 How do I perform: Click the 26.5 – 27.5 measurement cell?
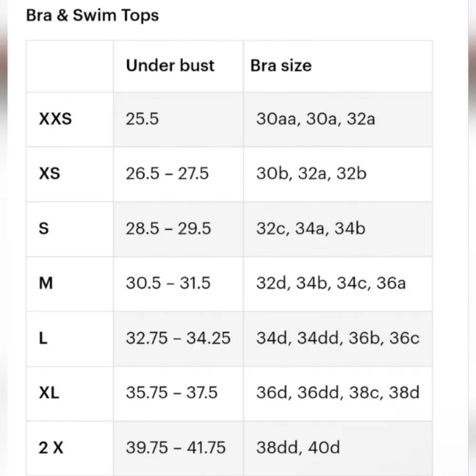[167, 173]
